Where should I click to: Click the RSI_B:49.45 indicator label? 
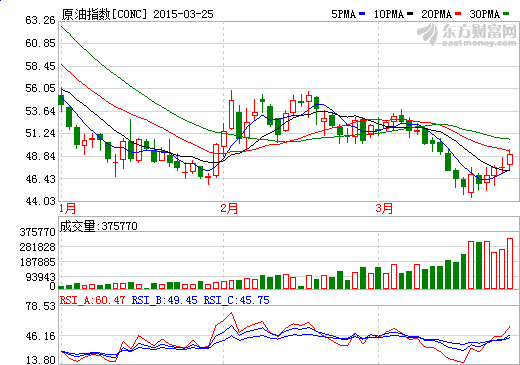[164, 300]
